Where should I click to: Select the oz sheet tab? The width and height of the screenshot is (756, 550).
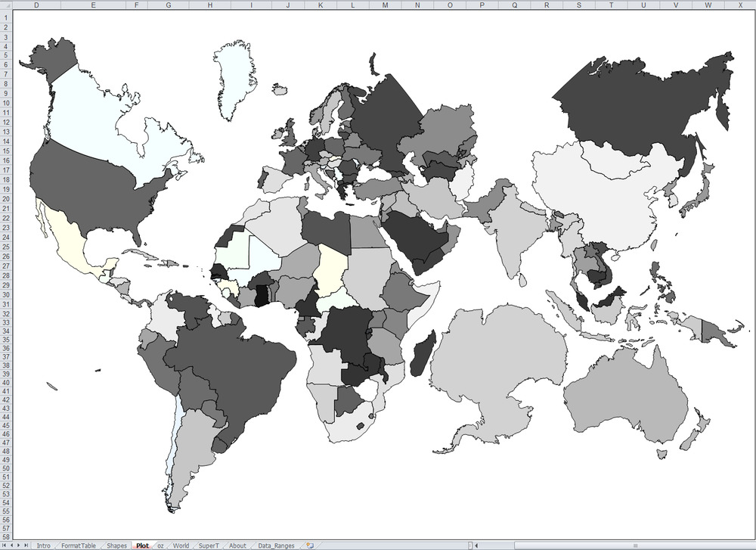160,545
